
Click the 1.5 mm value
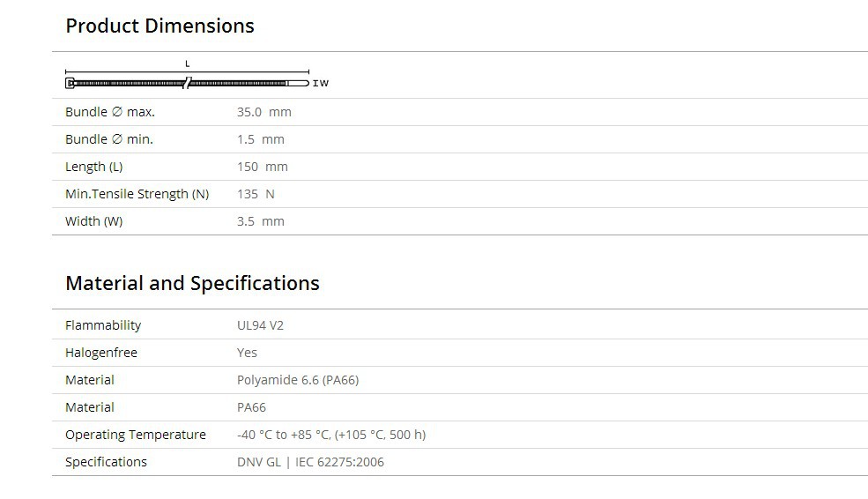(260, 139)
